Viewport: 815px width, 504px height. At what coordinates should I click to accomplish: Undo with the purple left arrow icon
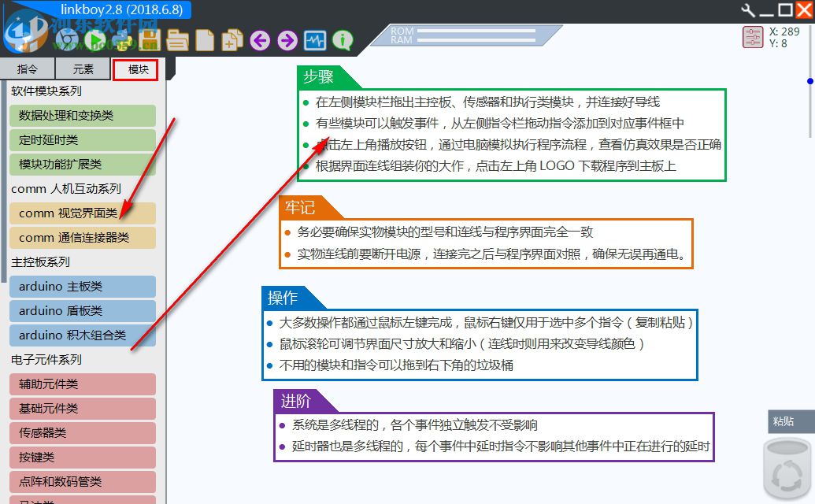pos(260,39)
